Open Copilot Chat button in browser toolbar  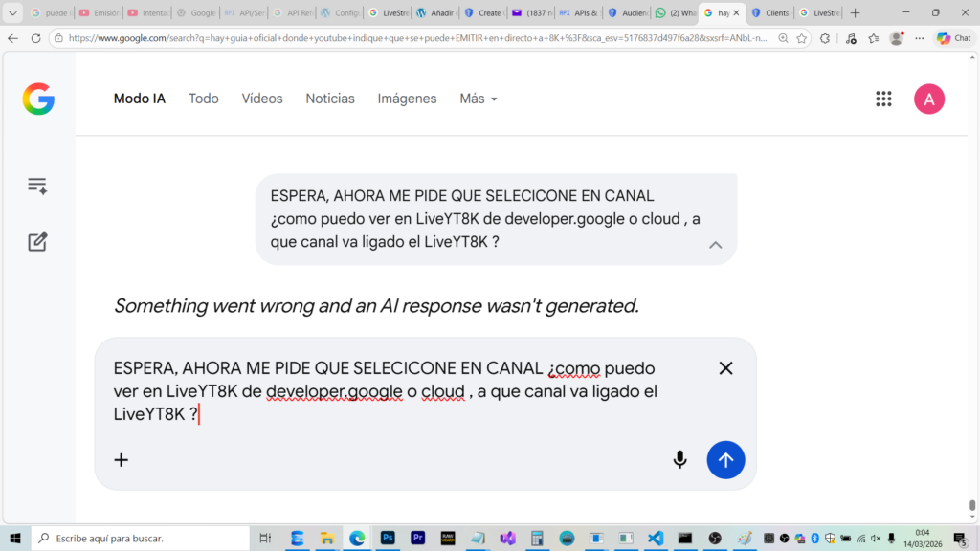(x=953, y=38)
